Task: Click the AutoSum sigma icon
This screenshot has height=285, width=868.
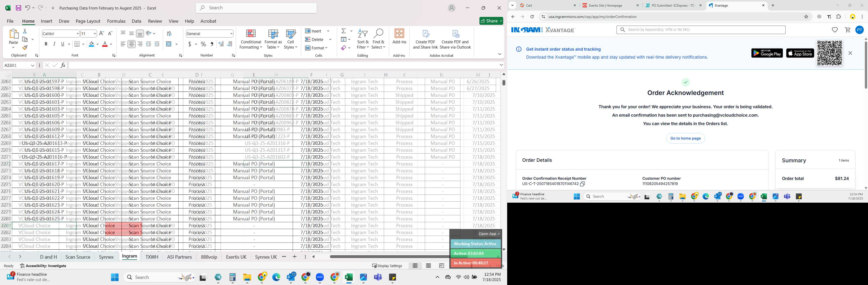Action: pos(344,31)
